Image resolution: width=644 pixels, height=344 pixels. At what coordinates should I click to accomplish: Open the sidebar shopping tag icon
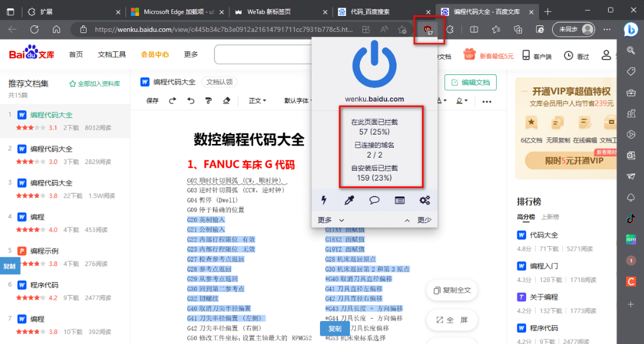click(631, 71)
